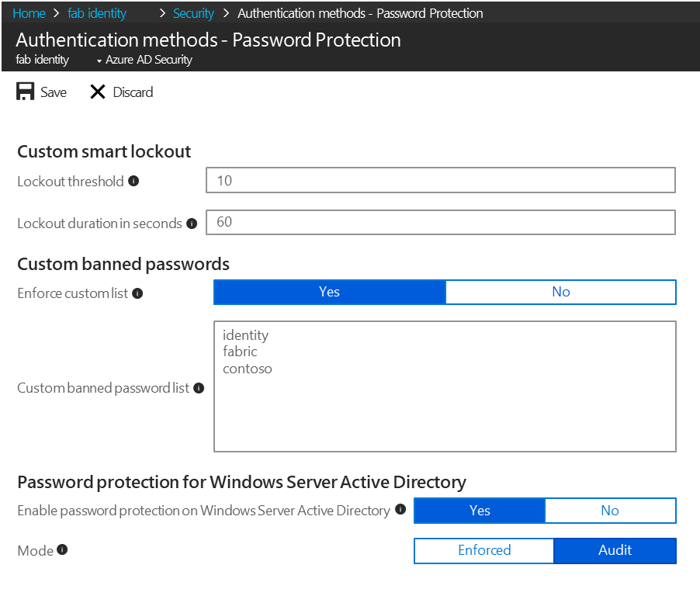Click the Discard X icon

tap(97, 92)
